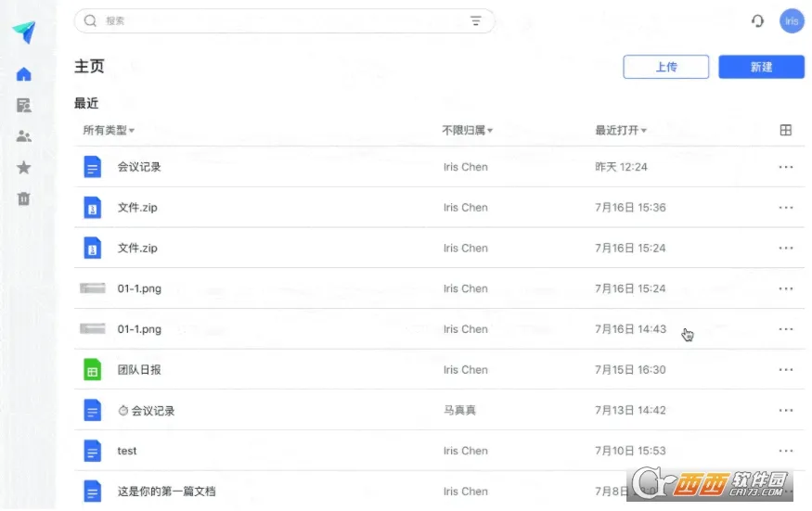Open the shared contacts icon in sidebar

(x=24, y=136)
